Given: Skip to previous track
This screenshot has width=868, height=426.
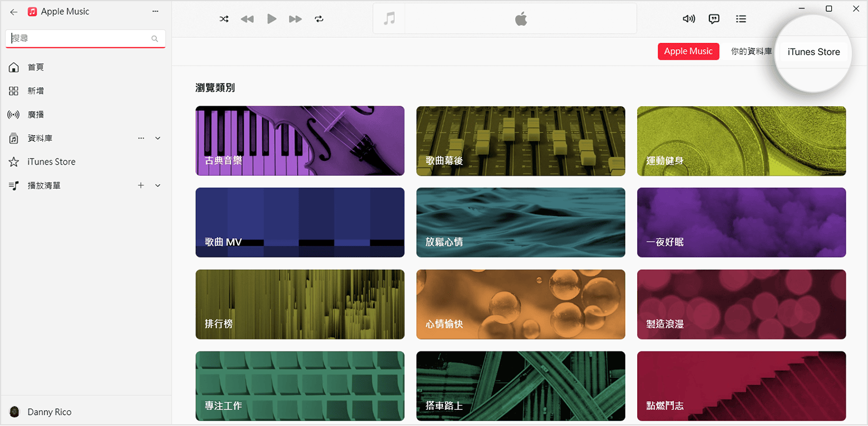Looking at the screenshot, I should (247, 19).
